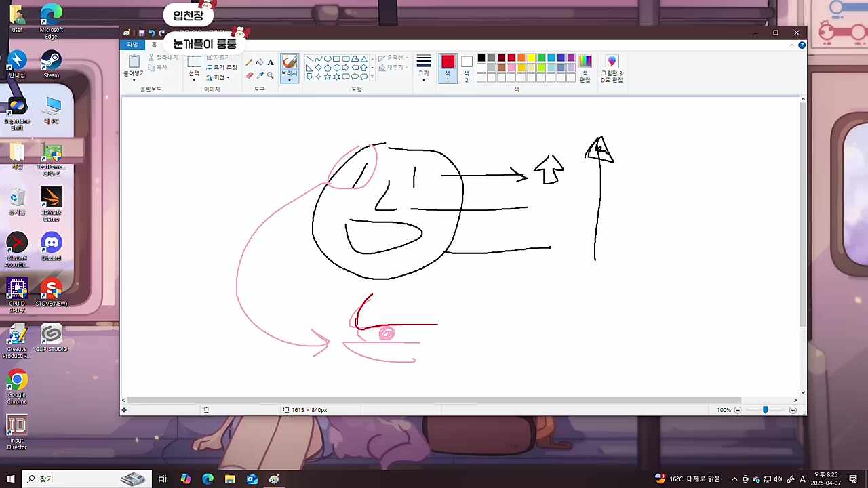
Task: Click the Redo arrow in the title bar
Action: 161,33
